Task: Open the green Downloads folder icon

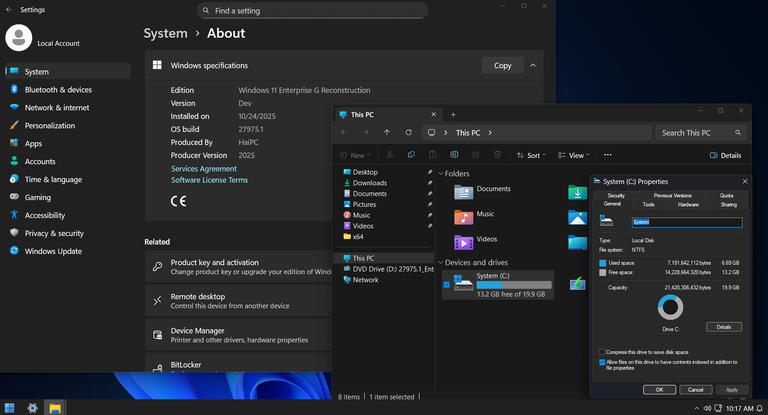Action: pos(577,192)
